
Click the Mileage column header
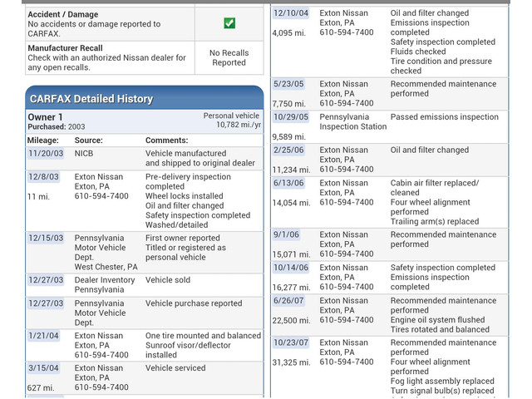43,140
